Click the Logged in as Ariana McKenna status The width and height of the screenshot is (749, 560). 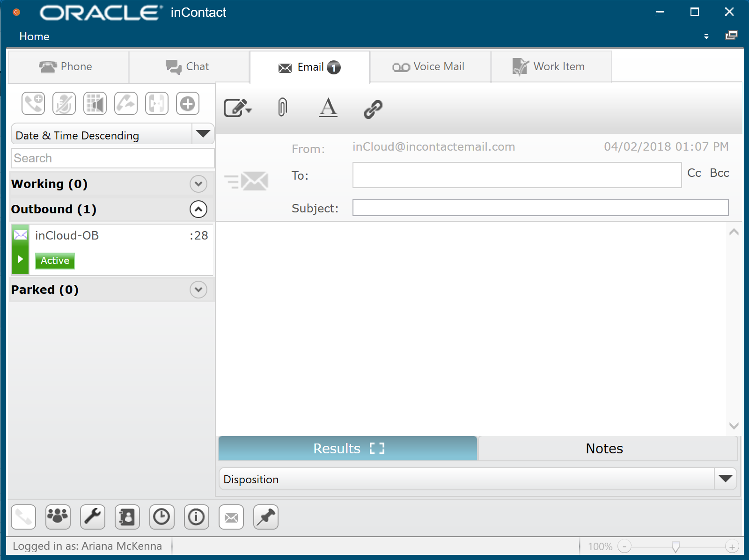(x=87, y=546)
